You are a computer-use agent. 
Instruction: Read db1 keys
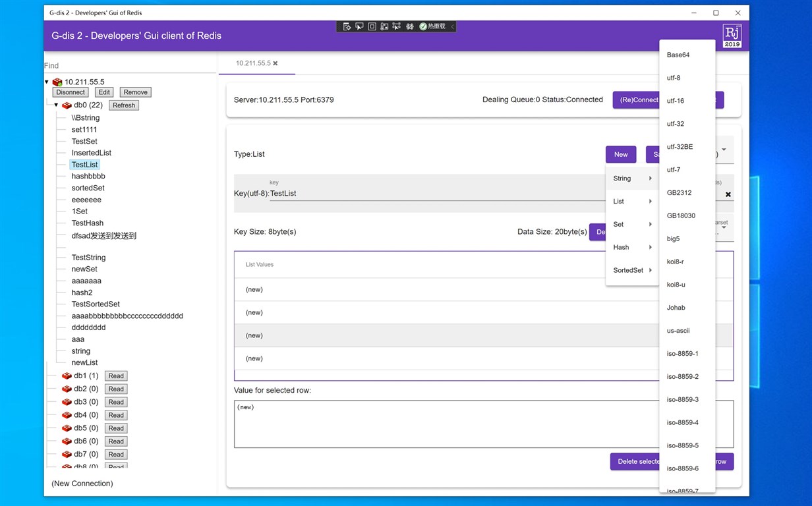116,376
